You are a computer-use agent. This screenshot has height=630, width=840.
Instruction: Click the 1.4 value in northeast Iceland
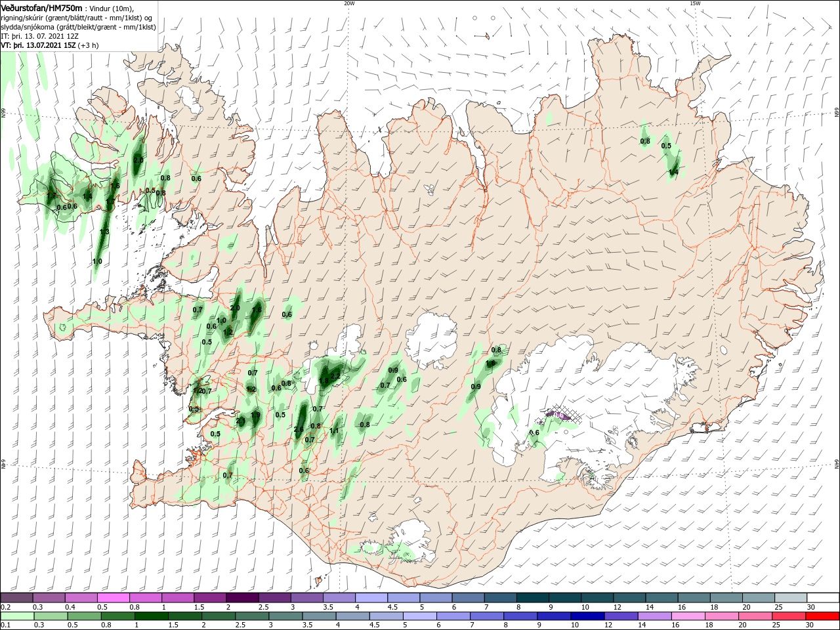point(673,173)
